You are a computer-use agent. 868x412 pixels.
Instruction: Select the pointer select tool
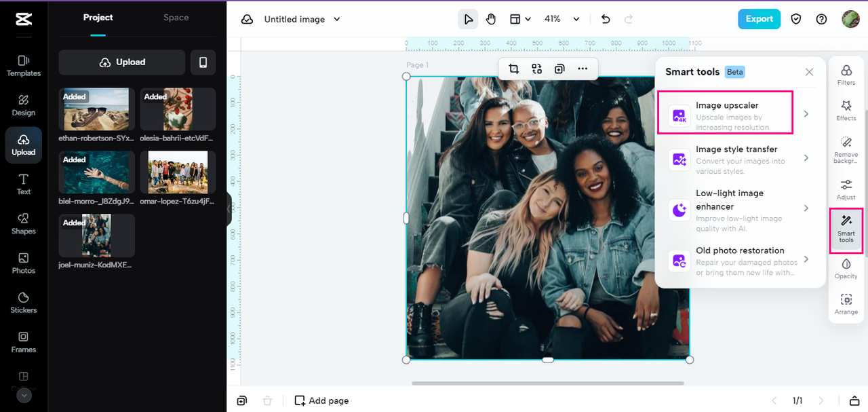point(468,19)
